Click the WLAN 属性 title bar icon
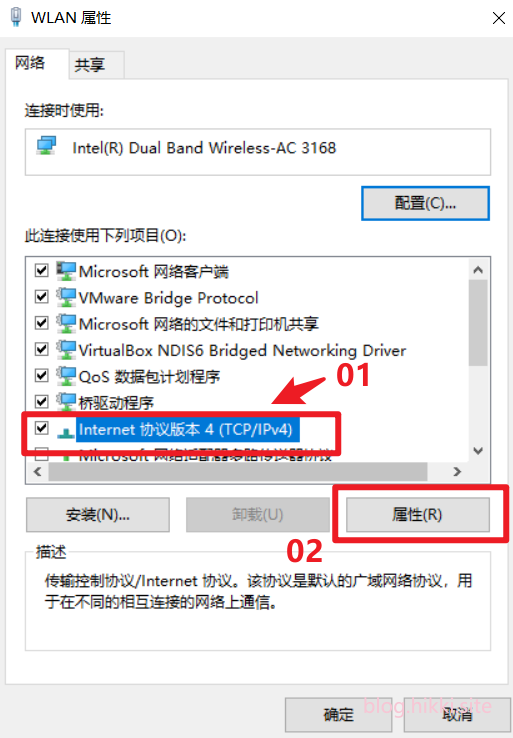 [x=16, y=17]
